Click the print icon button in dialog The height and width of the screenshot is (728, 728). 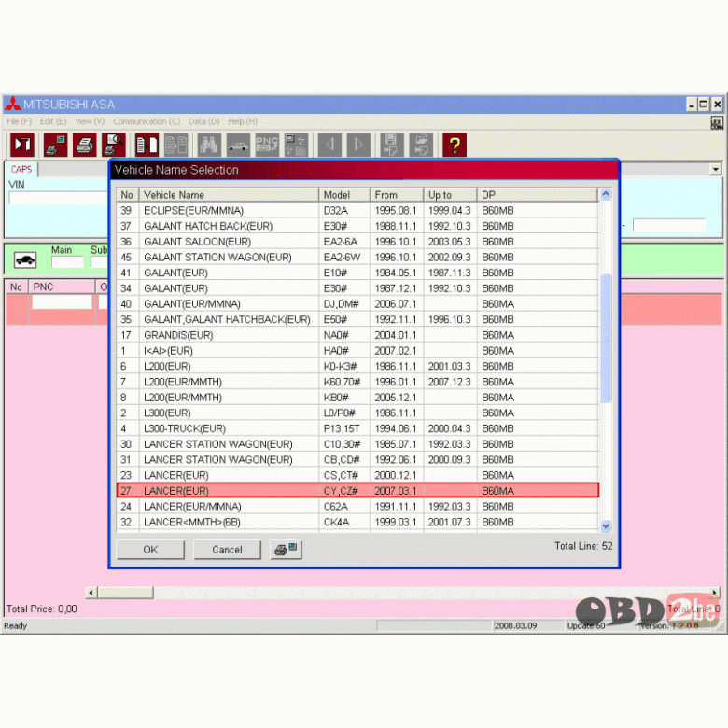(286, 550)
